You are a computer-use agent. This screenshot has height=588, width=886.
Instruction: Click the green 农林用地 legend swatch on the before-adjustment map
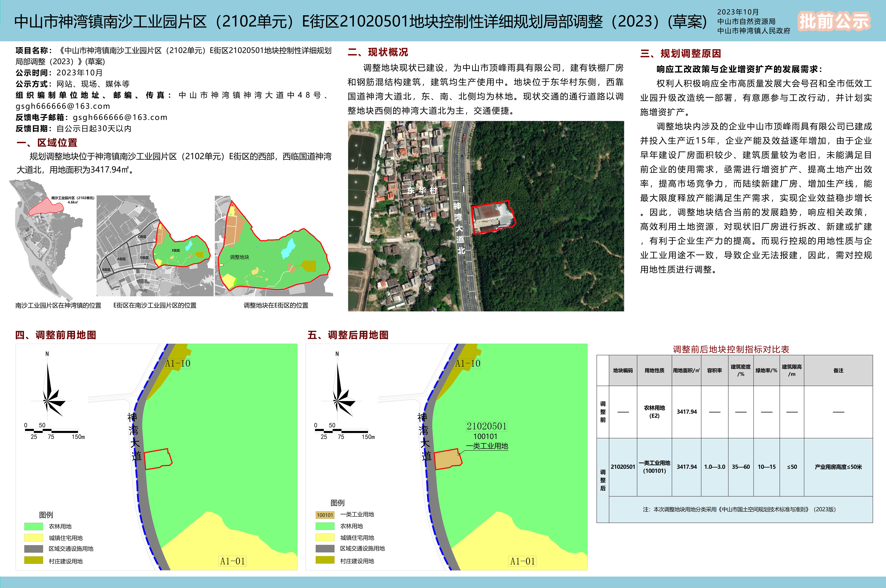coord(33,526)
